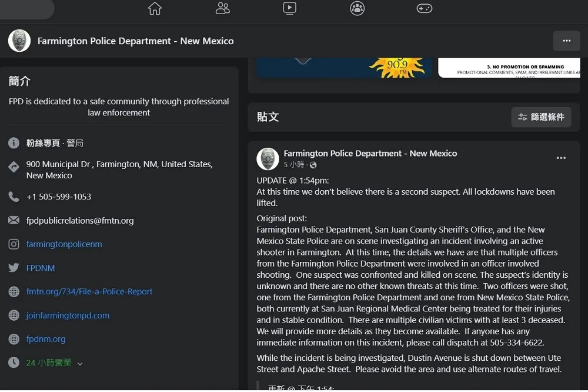Click the email envelope icon
The height and width of the screenshot is (392, 588).
pyautogui.click(x=14, y=220)
